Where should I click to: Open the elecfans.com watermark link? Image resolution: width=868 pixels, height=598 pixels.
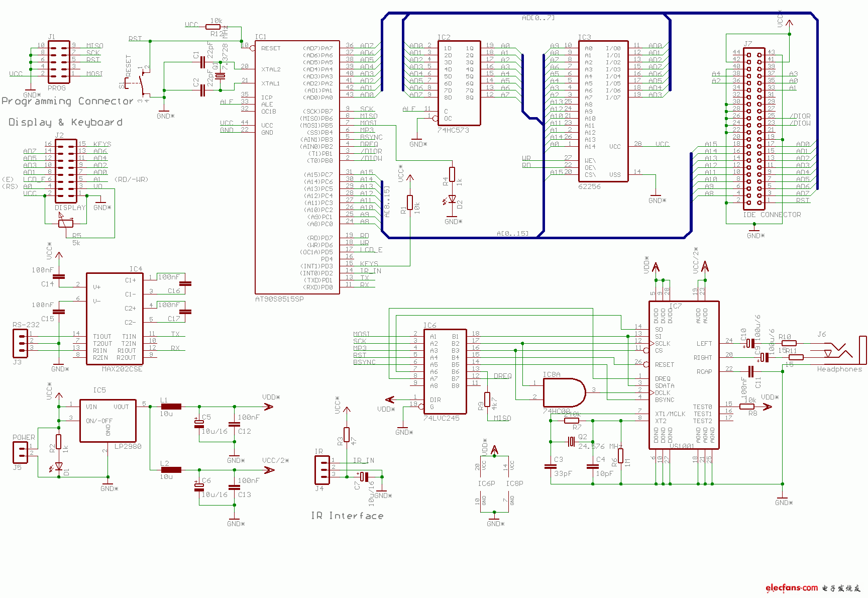(x=792, y=588)
